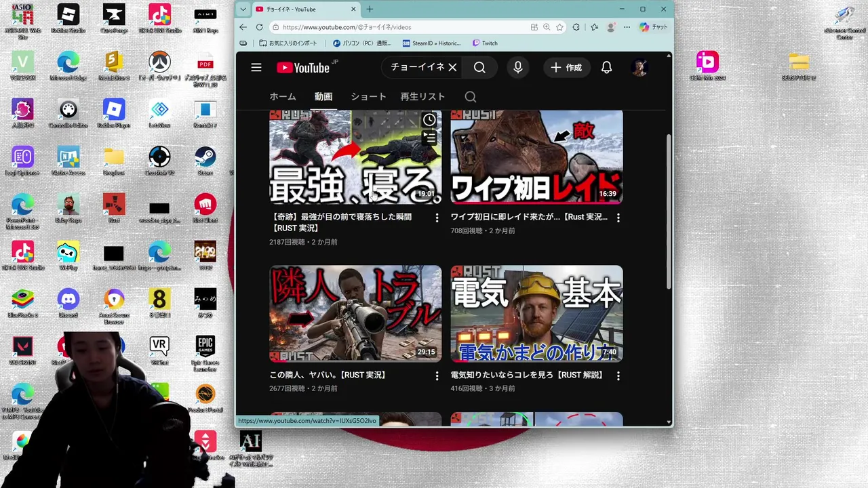
Task: Open パソコン(PC)通販 bookmark
Action: [362, 43]
